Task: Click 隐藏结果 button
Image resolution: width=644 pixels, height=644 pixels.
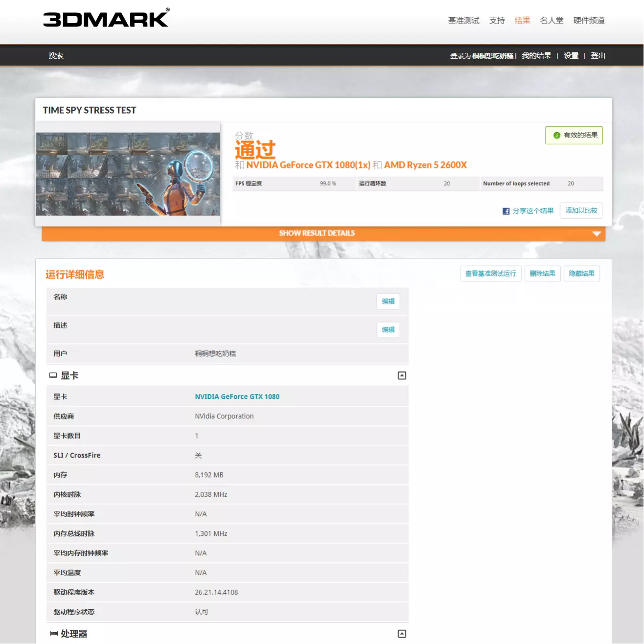Action: (582, 274)
